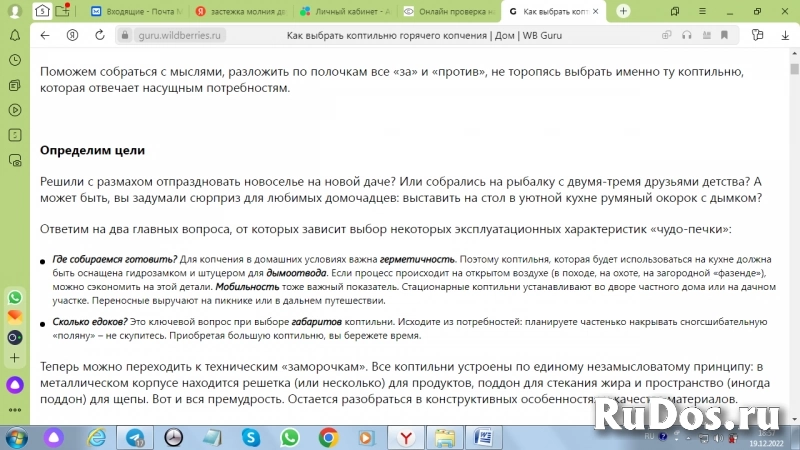Open Yandex home button in toolbar
800x450 pixels.
pyautogui.click(x=72, y=35)
